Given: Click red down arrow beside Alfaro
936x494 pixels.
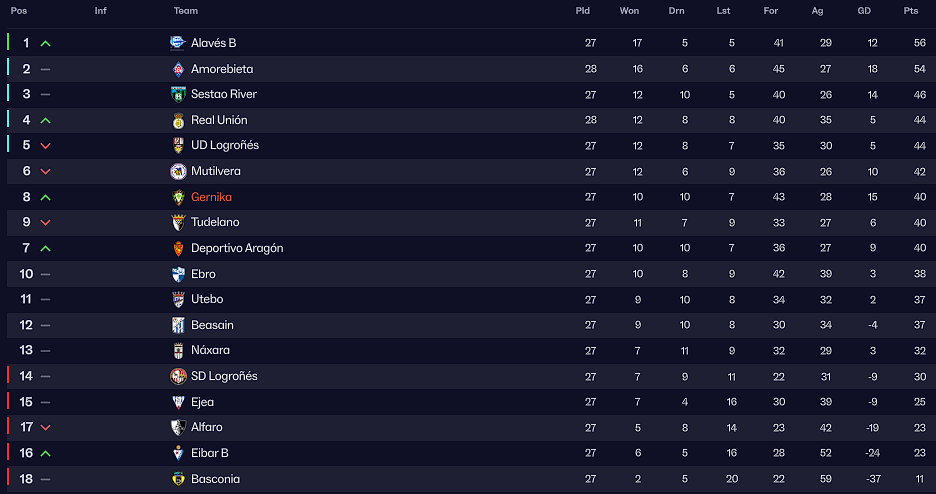Looking at the screenshot, I should (45, 428).
